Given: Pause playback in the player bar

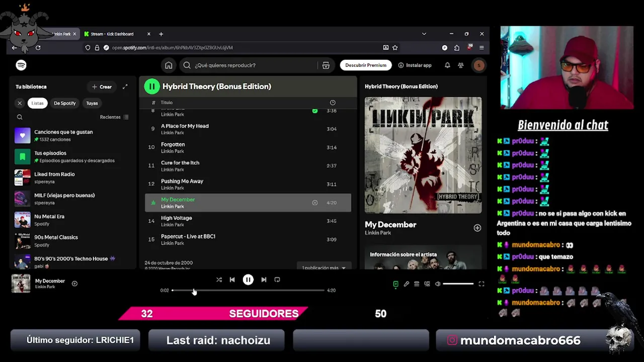Looking at the screenshot, I should pos(248,280).
